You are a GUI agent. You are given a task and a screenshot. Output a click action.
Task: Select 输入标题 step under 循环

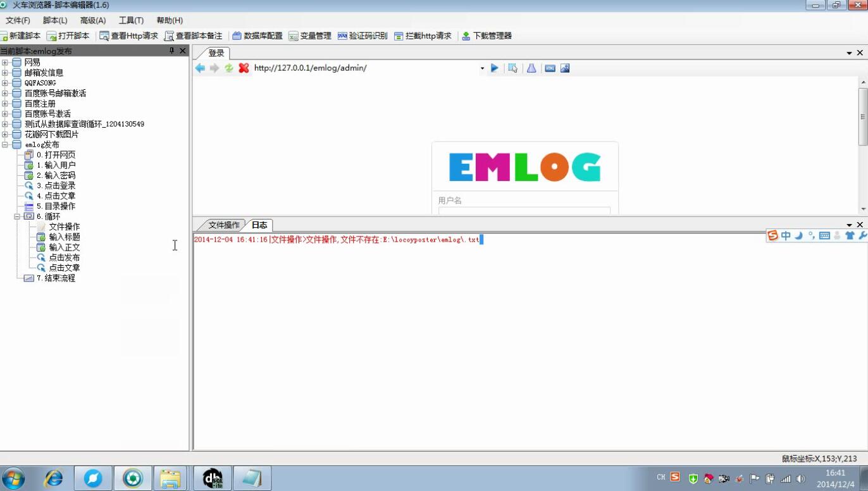point(65,237)
